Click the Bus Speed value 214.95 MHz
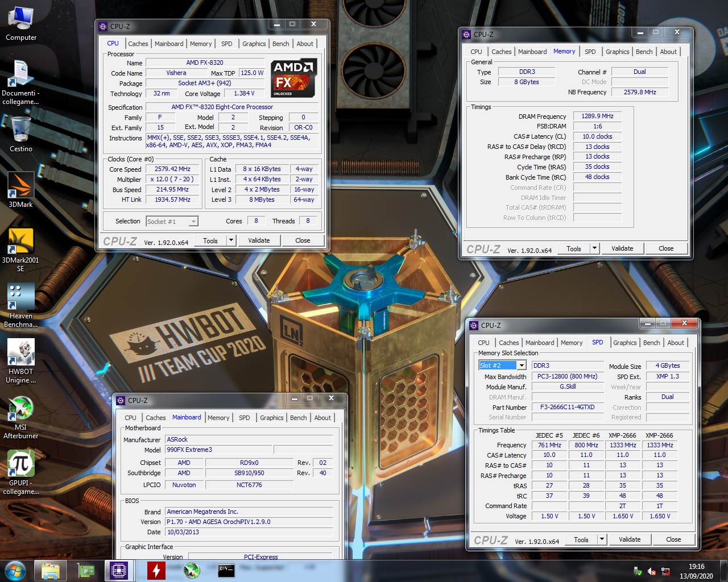 pyautogui.click(x=172, y=189)
